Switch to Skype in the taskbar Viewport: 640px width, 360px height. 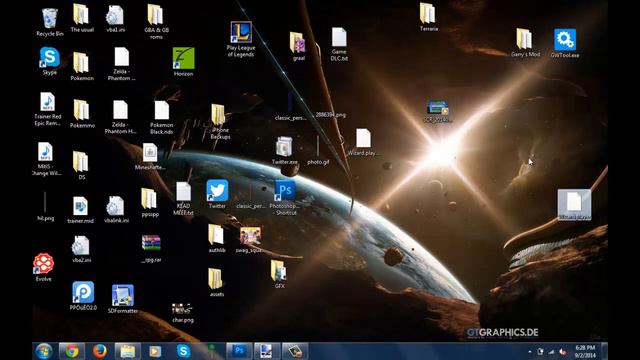tap(183, 351)
